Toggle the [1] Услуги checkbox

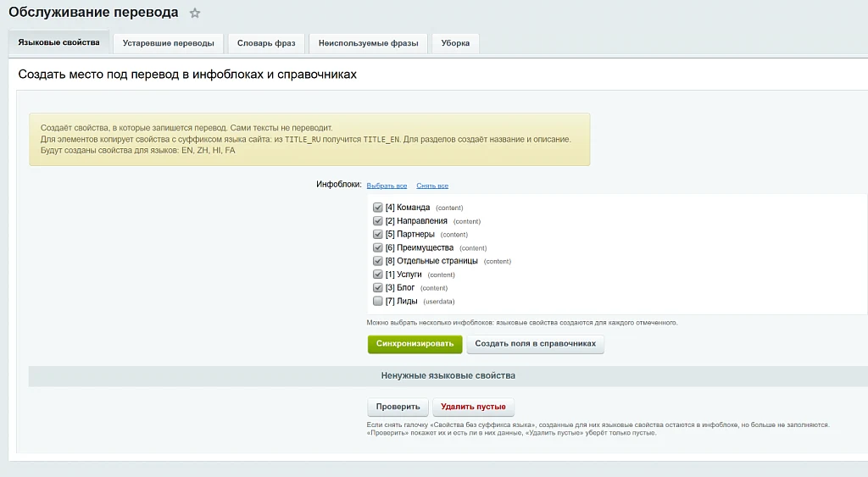pyautogui.click(x=377, y=274)
